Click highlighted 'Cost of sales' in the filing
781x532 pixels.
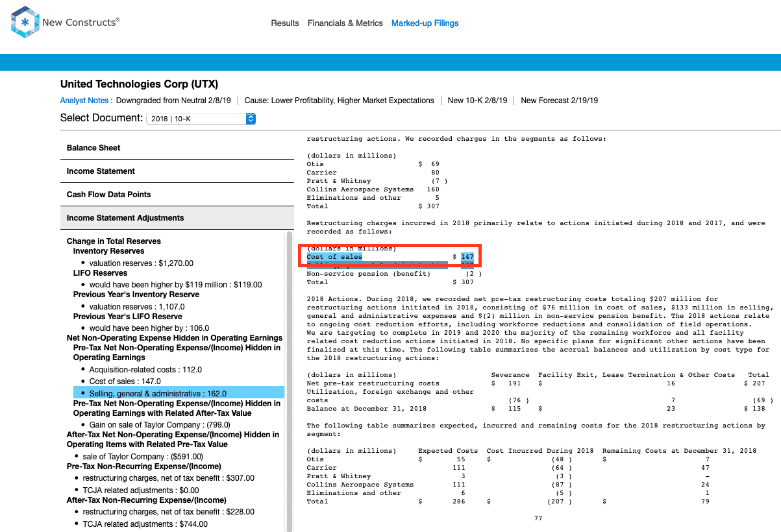(334, 257)
